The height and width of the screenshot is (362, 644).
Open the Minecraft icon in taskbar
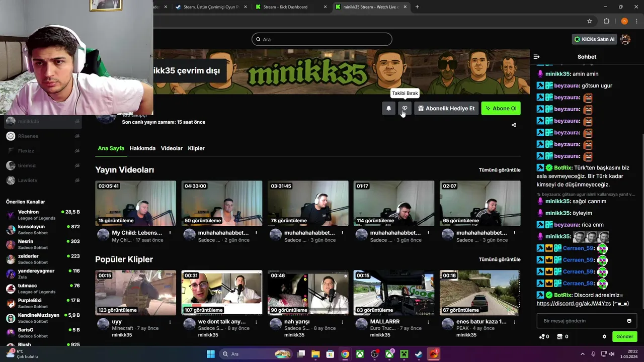(x=404, y=354)
